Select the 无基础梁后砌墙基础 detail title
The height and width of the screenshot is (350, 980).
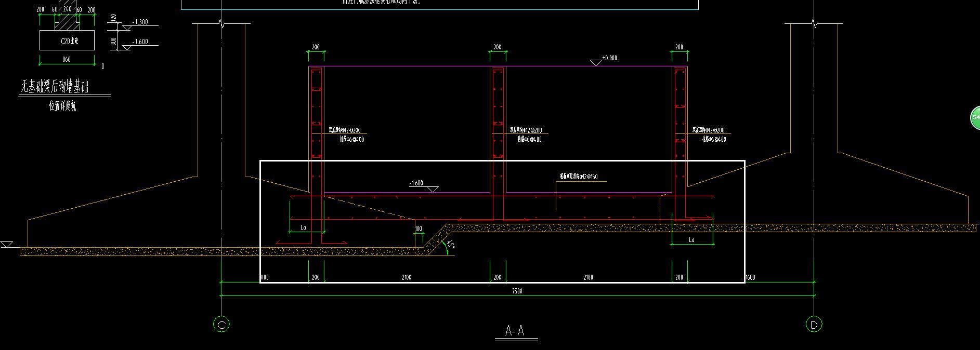point(55,87)
